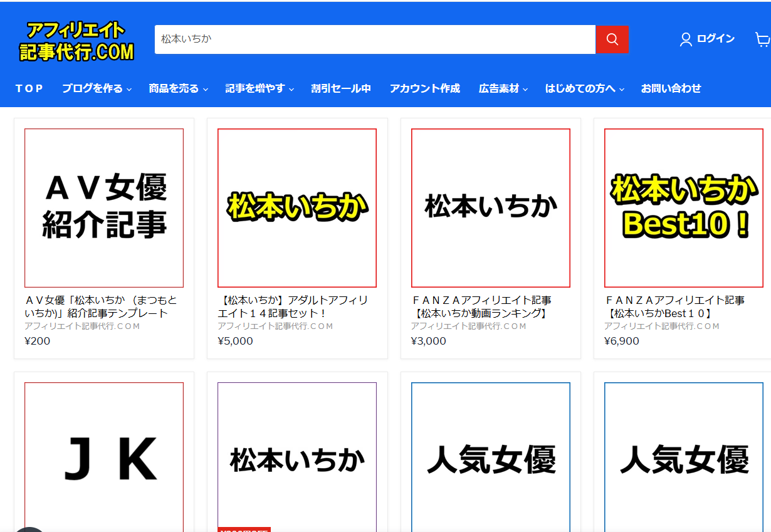The image size is (771, 532).
Task: Expand the 商品を売る dropdown menu
Action: coord(178,88)
